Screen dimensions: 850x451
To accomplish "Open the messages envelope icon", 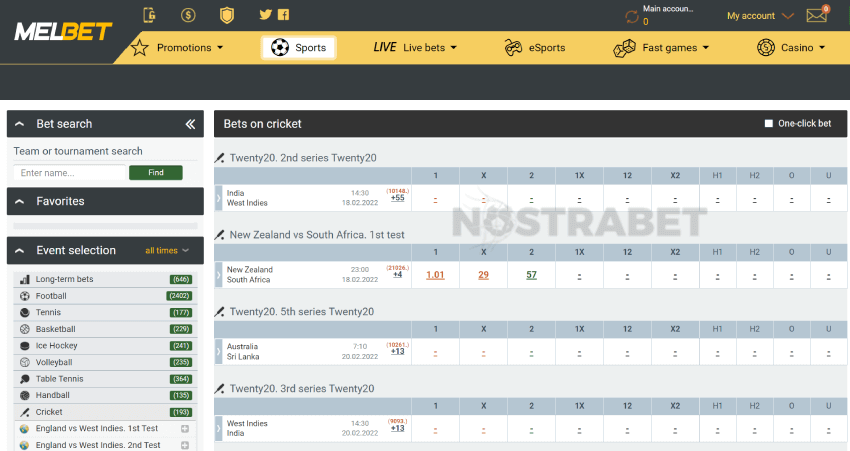I will pyautogui.click(x=817, y=15).
